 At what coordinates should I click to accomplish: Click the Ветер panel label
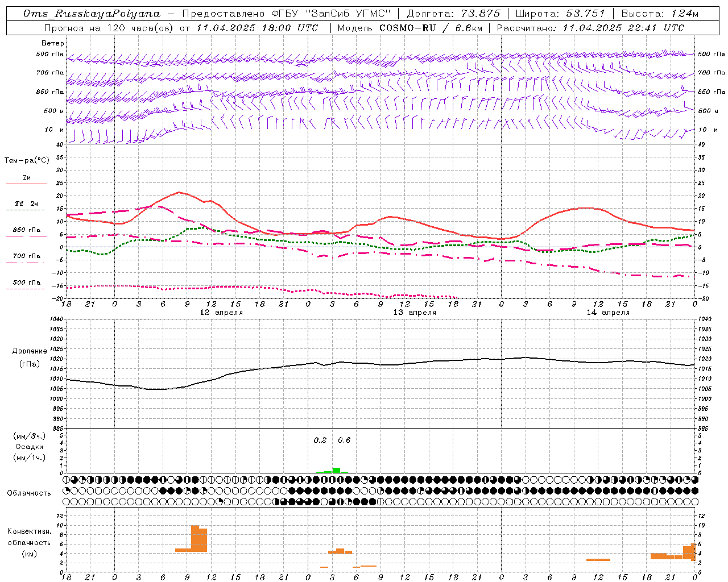(53, 43)
